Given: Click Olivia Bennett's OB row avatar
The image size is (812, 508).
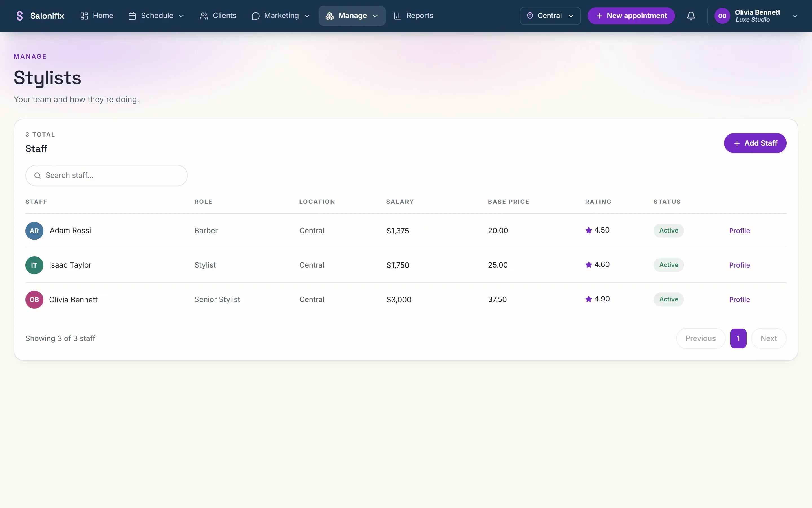Looking at the screenshot, I should (x=34, y=300).
